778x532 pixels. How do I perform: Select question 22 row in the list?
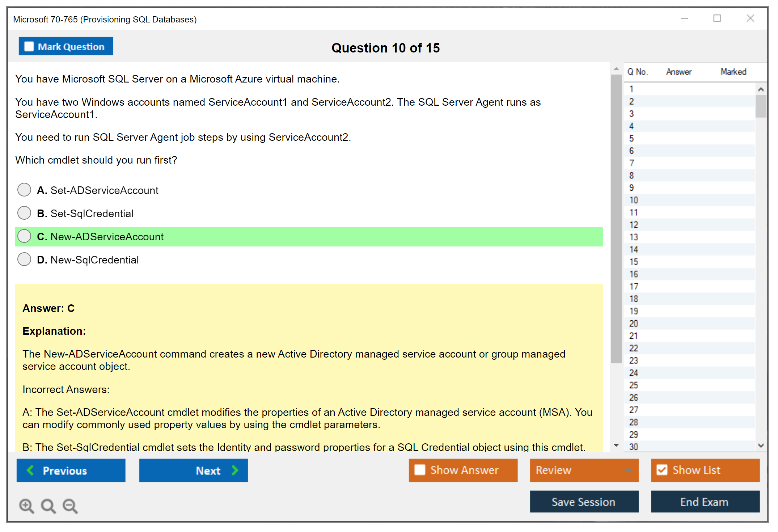tap(634, 348)
